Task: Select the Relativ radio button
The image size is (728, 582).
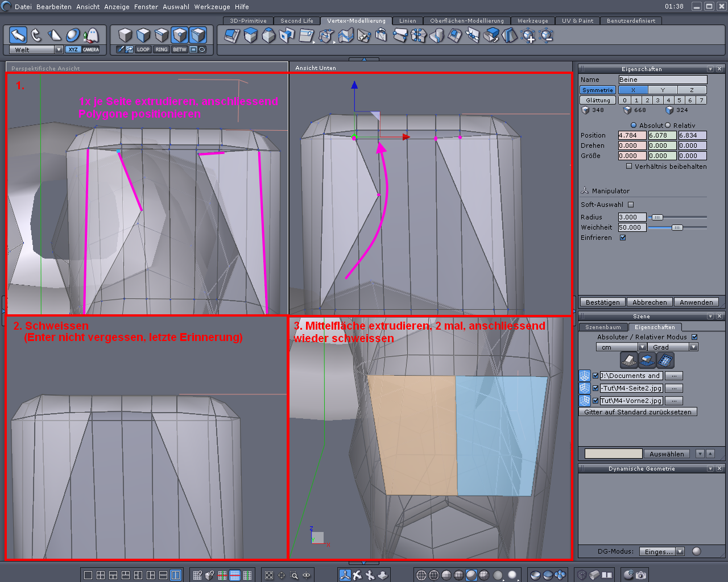Action: 668,126
